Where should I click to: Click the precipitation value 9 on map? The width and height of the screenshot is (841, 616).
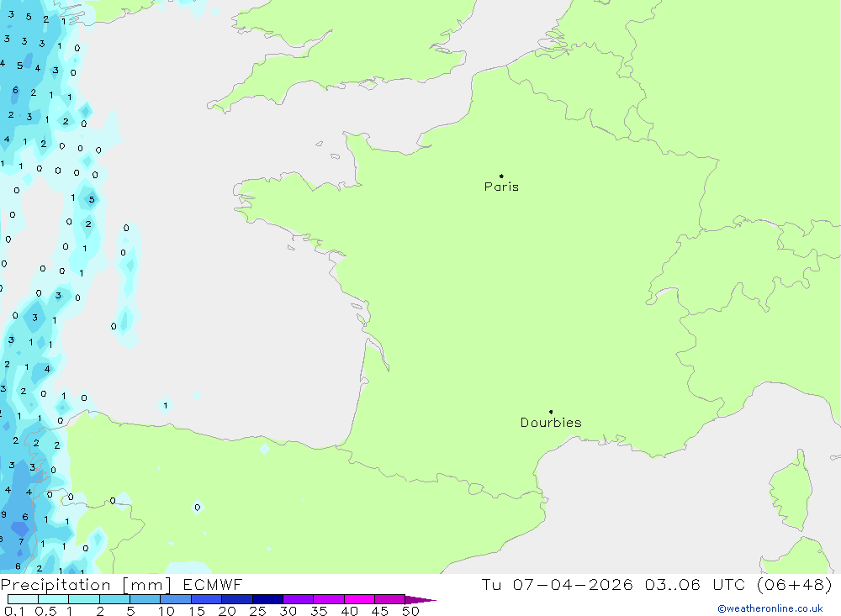pyautogui.click(x=3, y=514)
